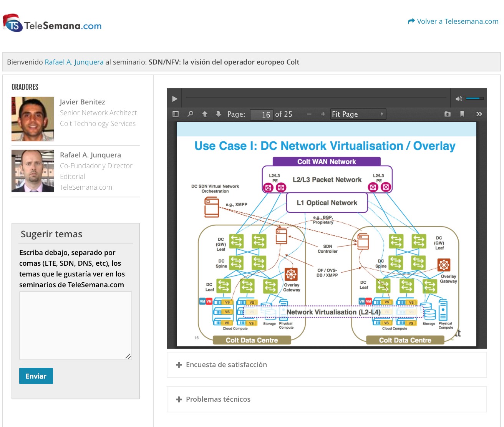
Task: Click the Enviar button
Action: tap(36, 376)
